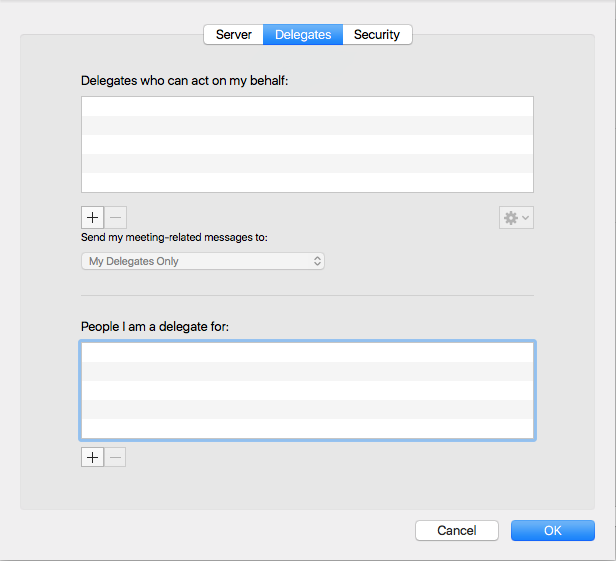Click the Delegates who can act on my behalf label
Image resolution: width=616 pixels, height=561 pixels.
tap(184, 80)
